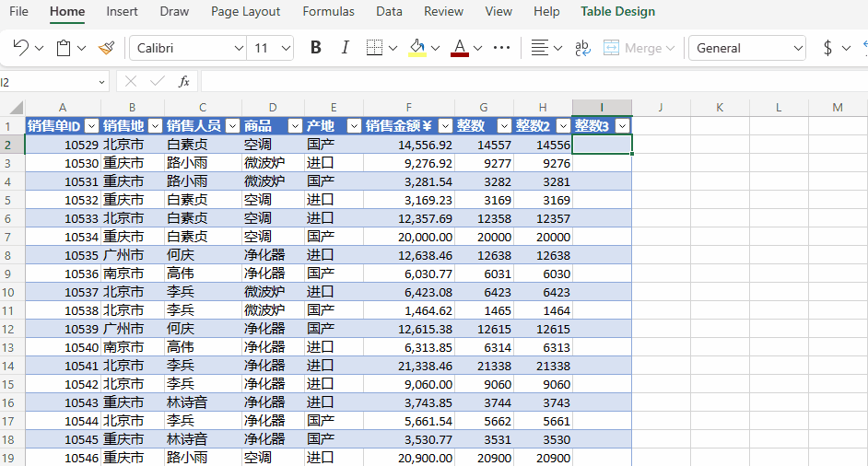Click the Merge button

click(x=639, y=48)
